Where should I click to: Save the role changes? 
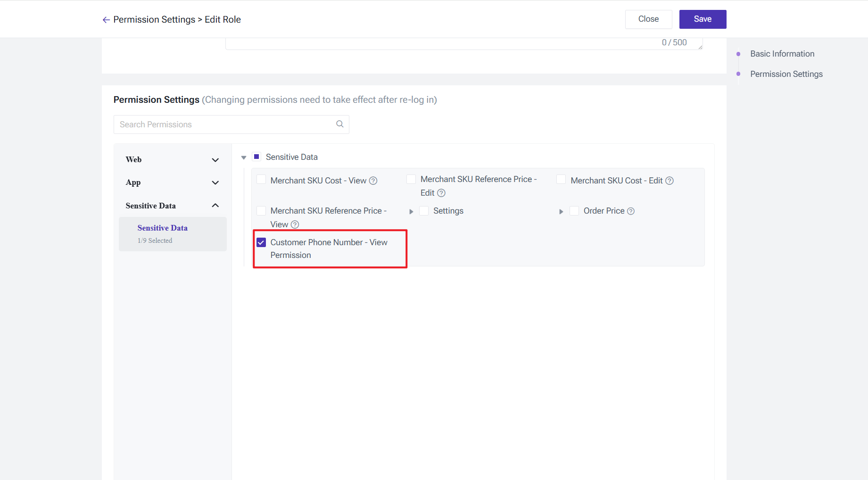702,19
